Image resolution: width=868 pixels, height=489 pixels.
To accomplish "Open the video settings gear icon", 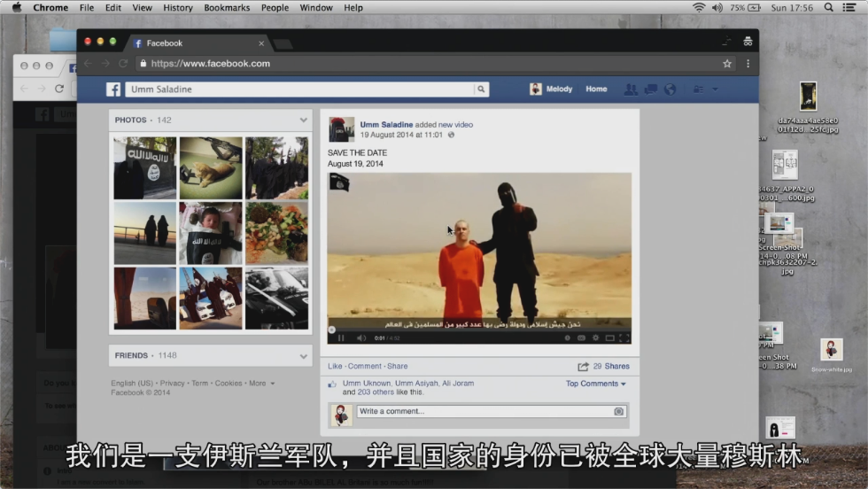I will click(595, 338).
